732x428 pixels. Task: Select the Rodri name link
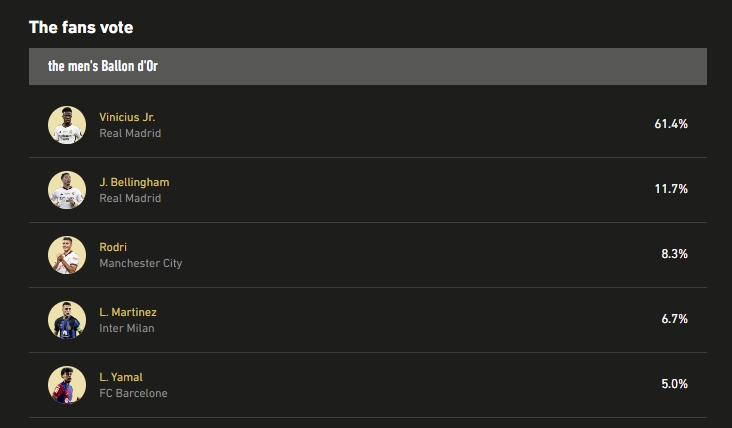click(x=113, y=247)
